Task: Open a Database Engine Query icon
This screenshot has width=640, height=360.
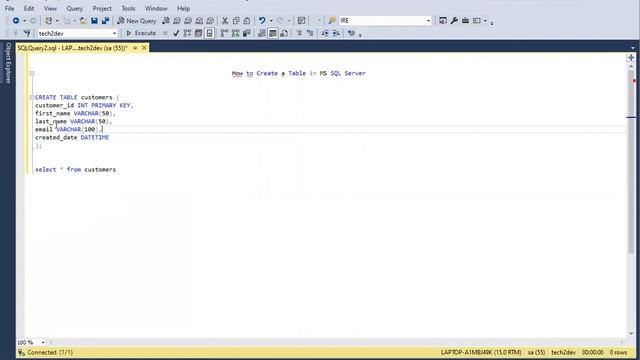Action: coord(166,20)
